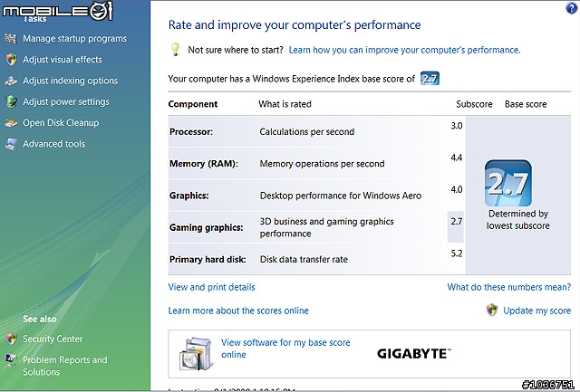Click the Security Center shield icon
The height and width of the screenshot is (392, 580).
(x=11, y=339)
